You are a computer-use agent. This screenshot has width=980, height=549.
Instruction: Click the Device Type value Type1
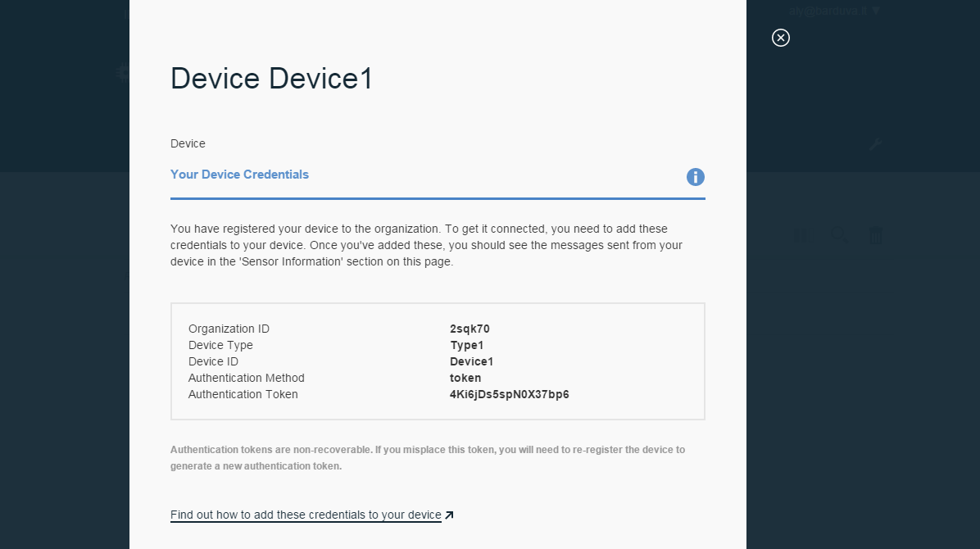click(467, 345)
